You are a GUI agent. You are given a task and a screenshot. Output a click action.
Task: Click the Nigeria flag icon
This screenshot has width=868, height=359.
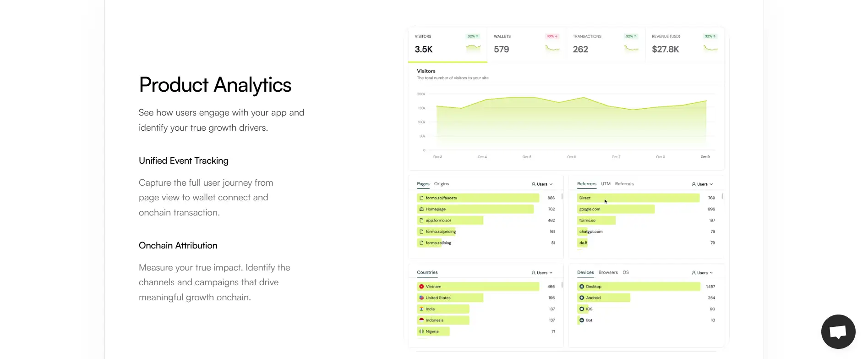421,331
